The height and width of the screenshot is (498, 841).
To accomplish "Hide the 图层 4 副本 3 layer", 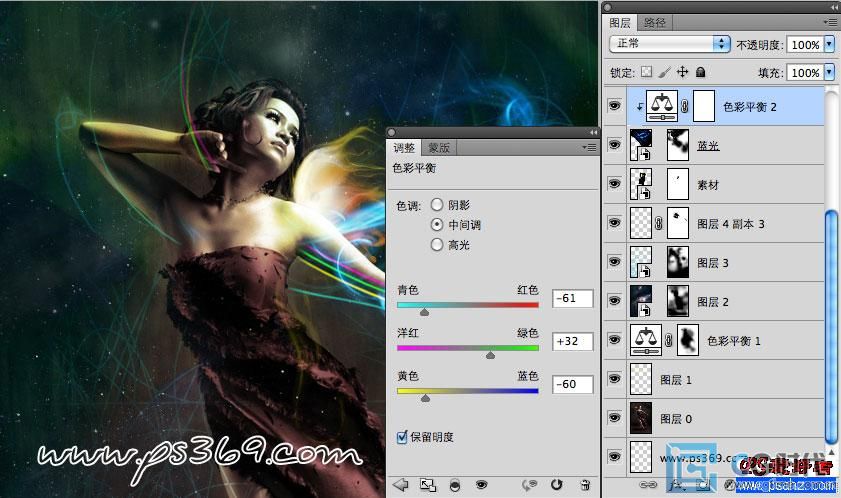I will click(x=615, y=223).
